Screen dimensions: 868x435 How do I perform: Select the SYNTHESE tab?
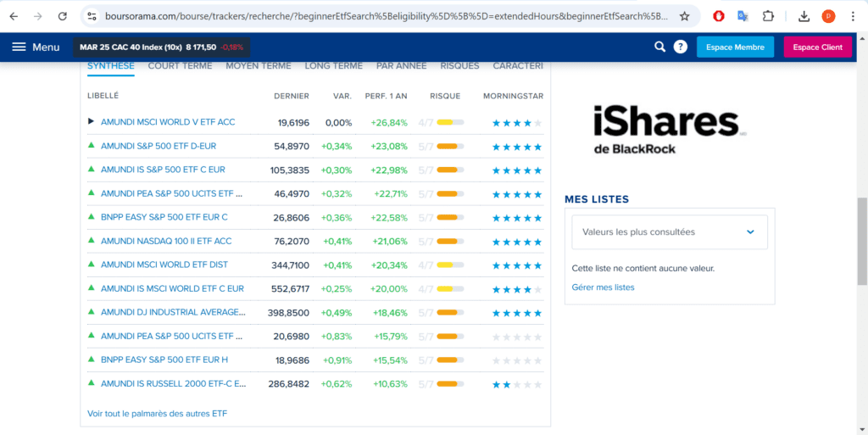click(x=111, y=66)
